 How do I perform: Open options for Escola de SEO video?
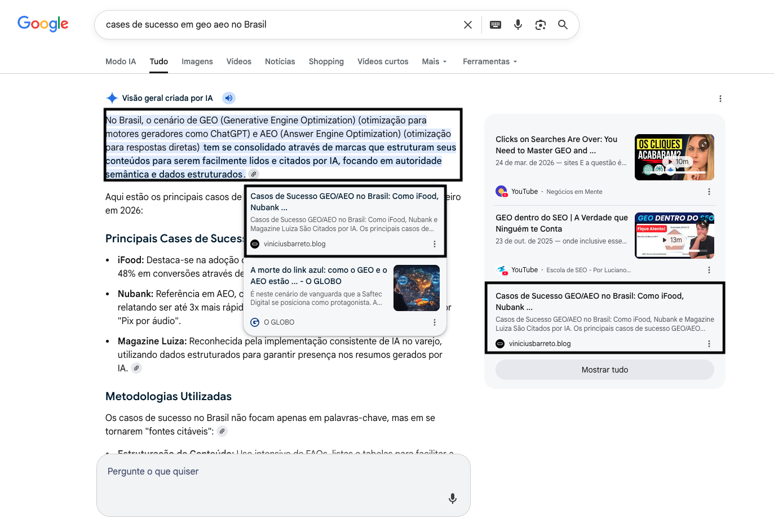click(x=709, y=270)
